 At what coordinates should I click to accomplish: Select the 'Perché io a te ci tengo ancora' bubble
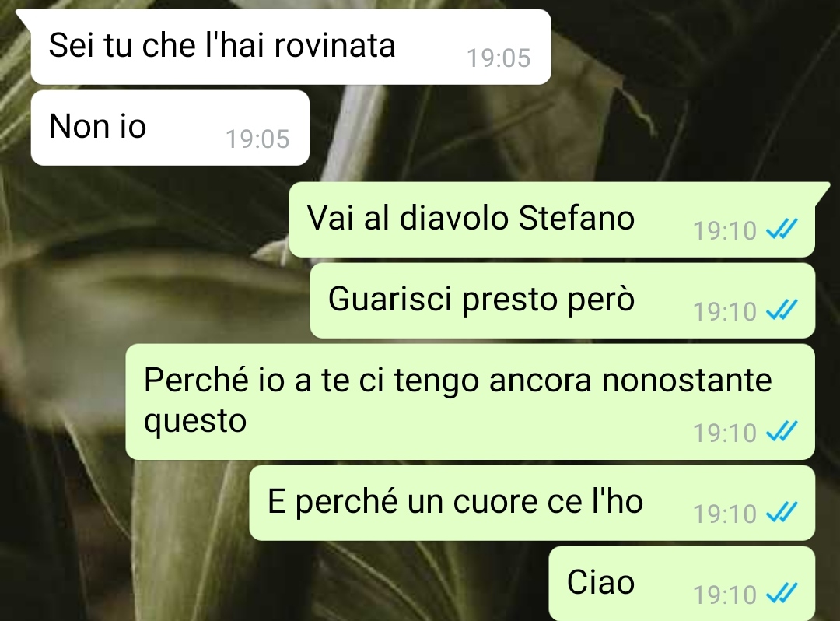pos(471,402)
